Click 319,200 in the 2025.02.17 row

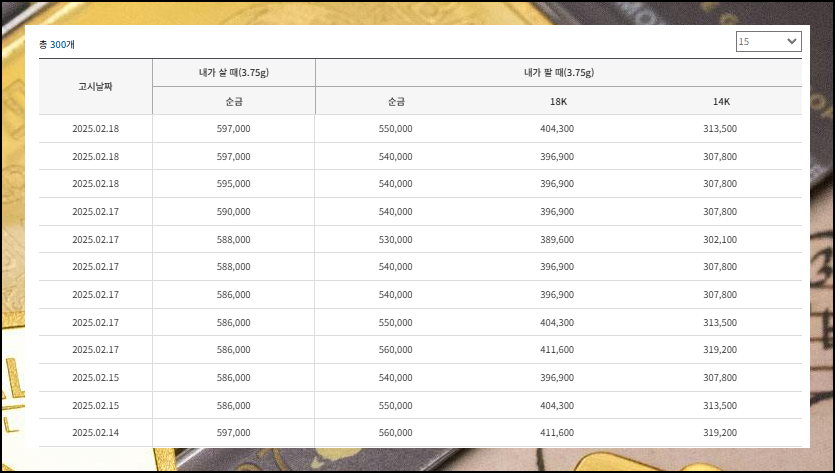click(x=720, y=349)
